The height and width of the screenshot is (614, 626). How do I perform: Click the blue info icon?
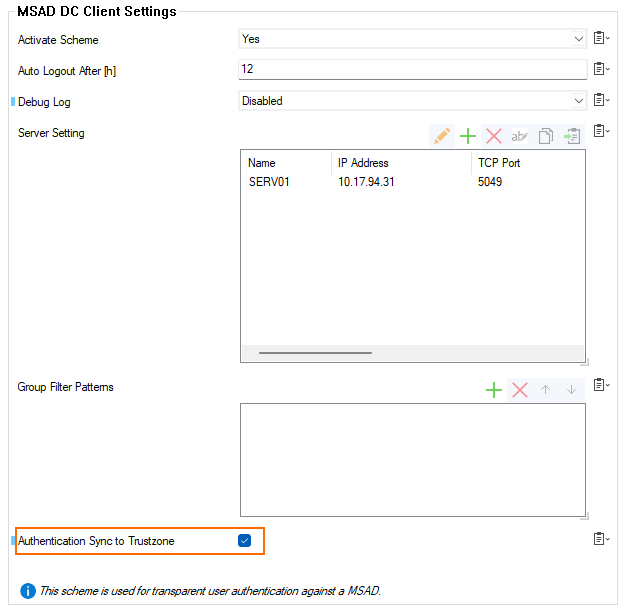point(28,591)
